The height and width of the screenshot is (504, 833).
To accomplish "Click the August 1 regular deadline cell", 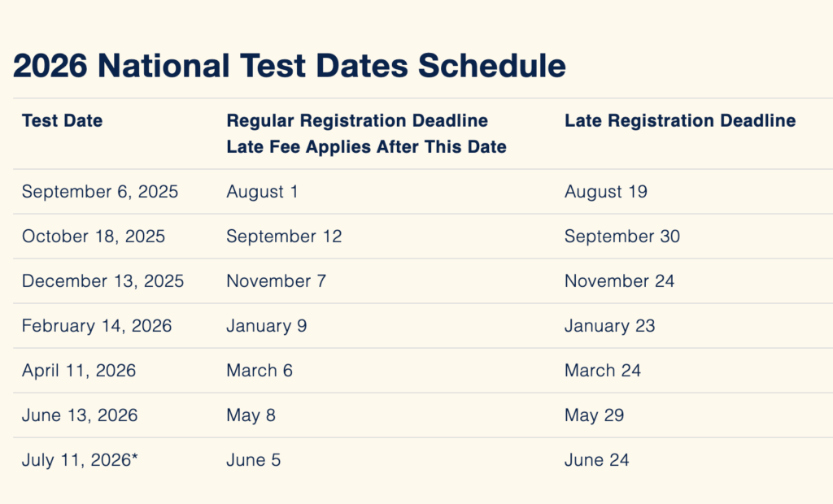I will pyautogui.click(x=262, y=192).
